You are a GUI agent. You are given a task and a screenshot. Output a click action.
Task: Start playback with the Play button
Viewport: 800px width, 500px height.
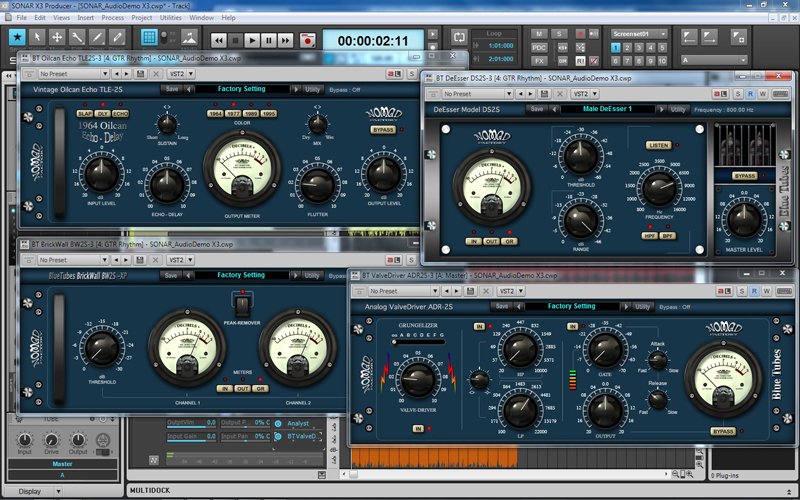tap(252, 40)
